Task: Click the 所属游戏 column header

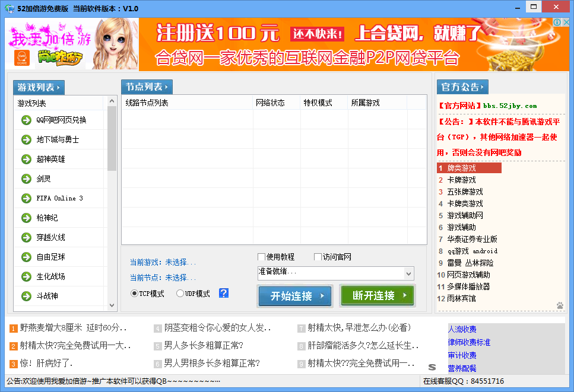Action: point(378,103)
